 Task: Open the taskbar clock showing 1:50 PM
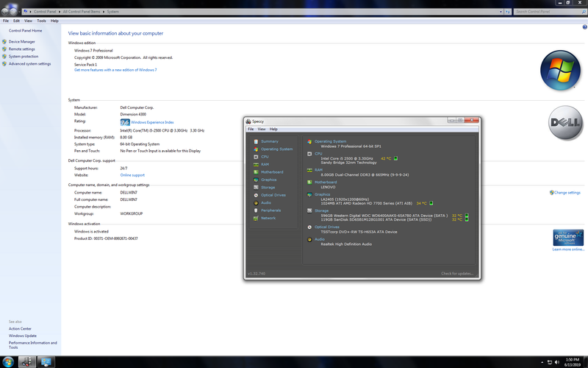click(573, 362)
